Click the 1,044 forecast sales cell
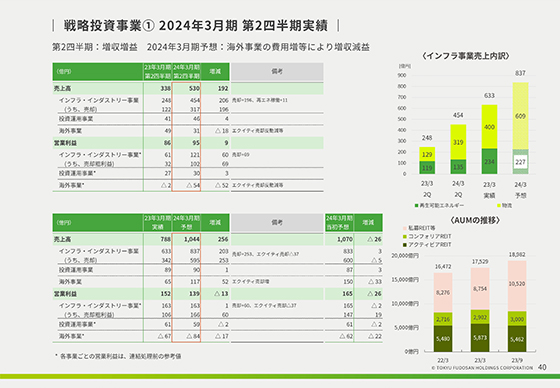This screenshot has height=388, width=560. tap(192, 239)
